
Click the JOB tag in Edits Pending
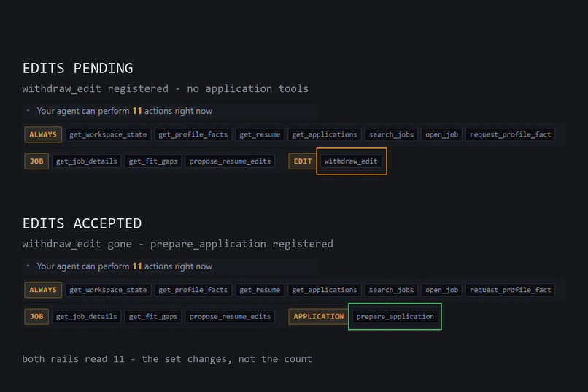click(36, 161)
